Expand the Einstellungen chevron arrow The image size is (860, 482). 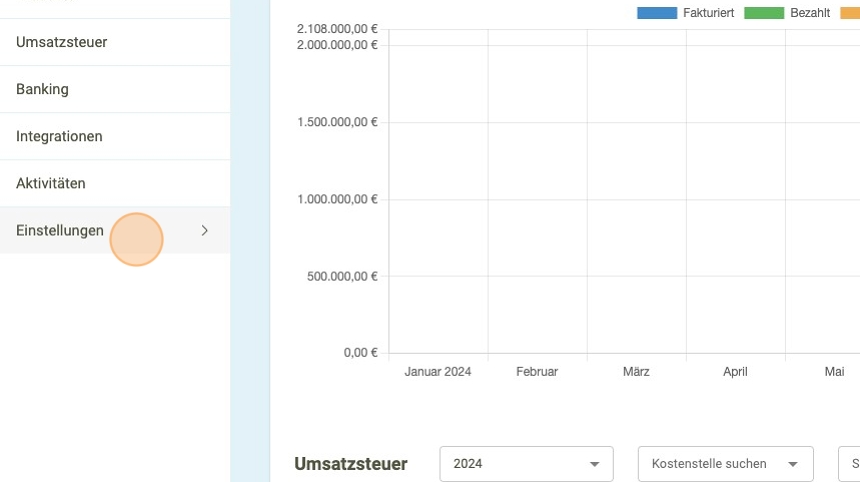[x=205, y=231]
